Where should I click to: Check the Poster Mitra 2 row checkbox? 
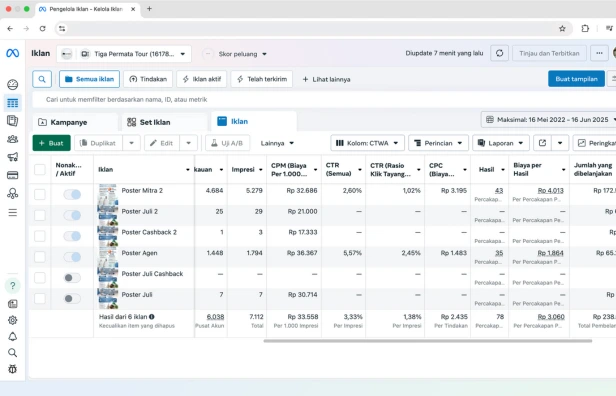pyautogui.click(x=40, y=194)
